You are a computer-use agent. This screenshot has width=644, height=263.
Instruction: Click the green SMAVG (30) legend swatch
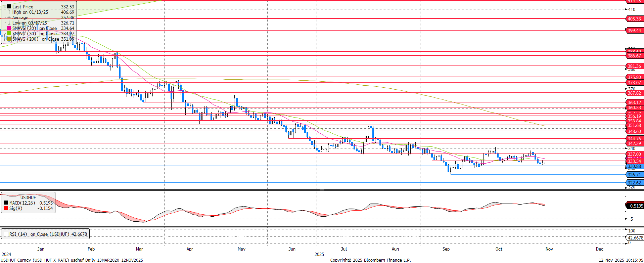pos(9,34)
